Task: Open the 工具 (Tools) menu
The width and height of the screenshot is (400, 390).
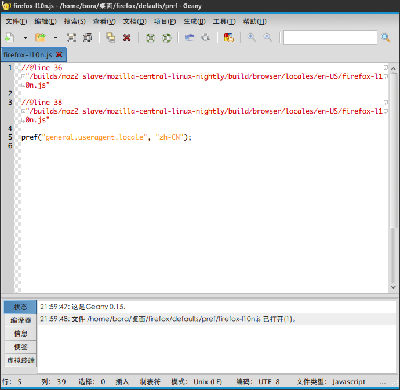Action: pyautogui.click(x=224, y=21)
